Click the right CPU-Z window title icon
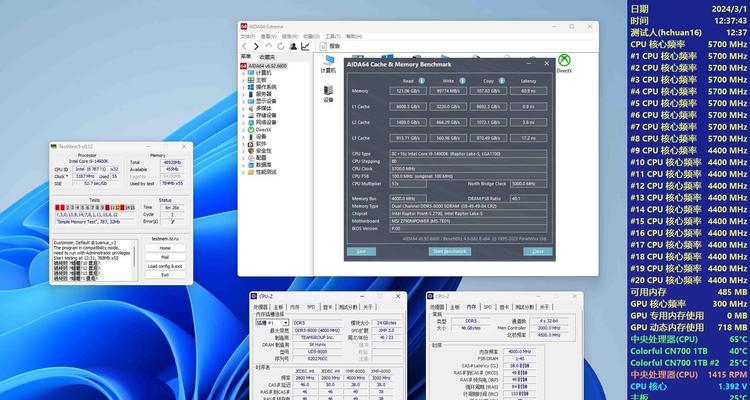 430,296
